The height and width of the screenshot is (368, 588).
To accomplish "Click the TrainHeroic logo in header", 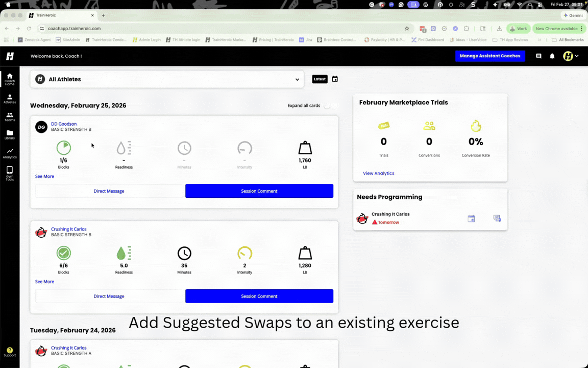I will point(10,56).
